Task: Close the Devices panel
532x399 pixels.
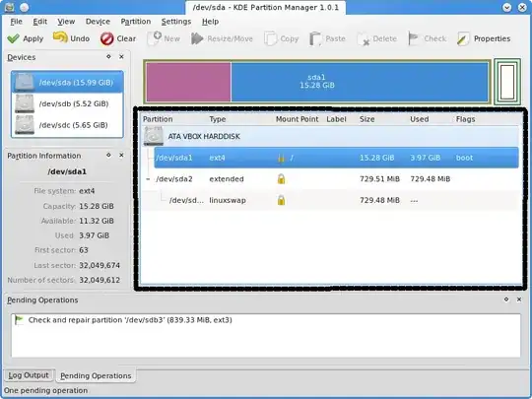Action: click(x=121, y=57)
